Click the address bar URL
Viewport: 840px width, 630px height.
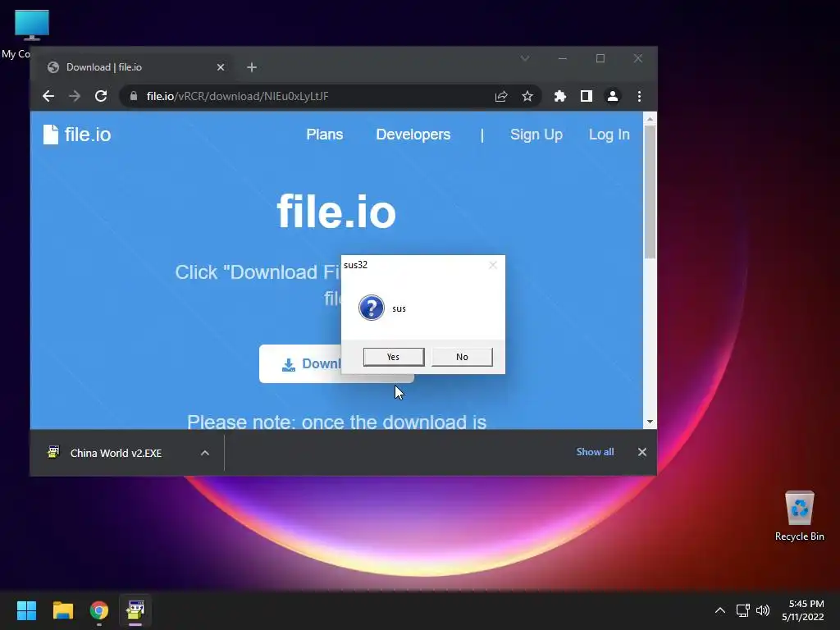click(x=237, y=97)
